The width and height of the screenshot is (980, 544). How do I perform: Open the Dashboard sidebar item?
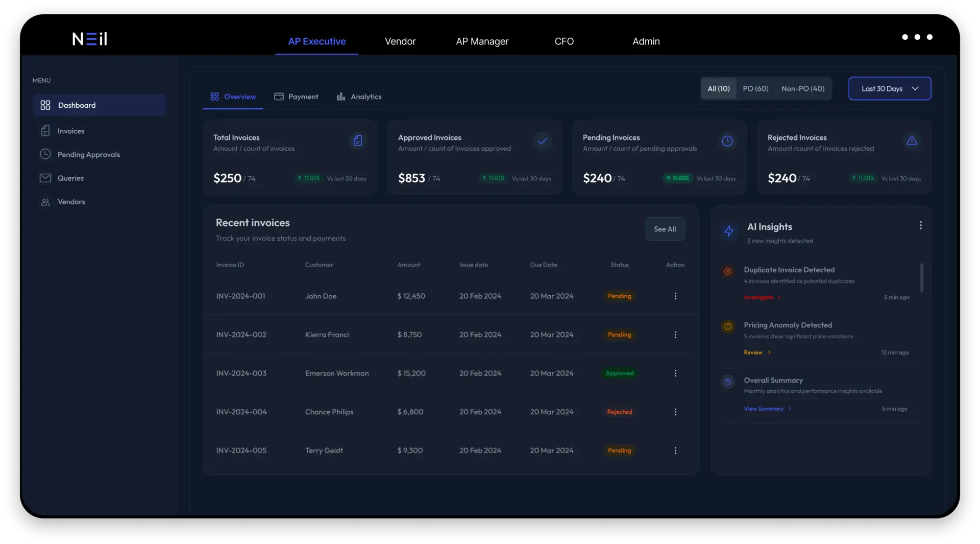tap(100, 105)
